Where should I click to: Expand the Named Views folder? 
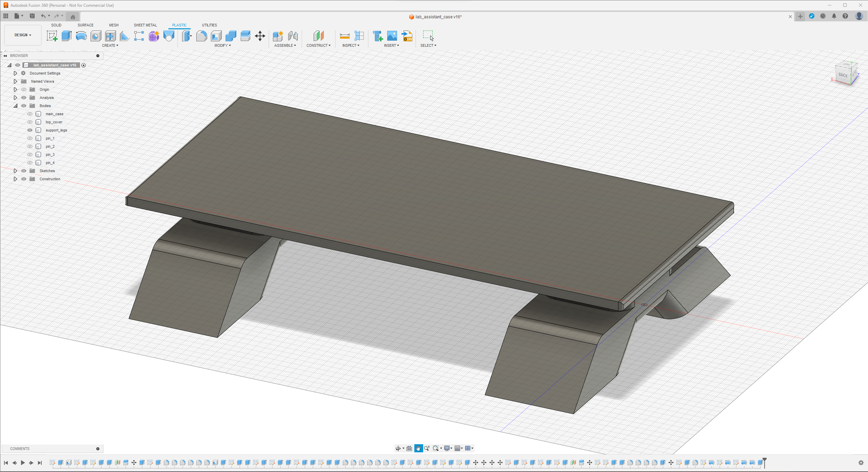coord(15,81)
